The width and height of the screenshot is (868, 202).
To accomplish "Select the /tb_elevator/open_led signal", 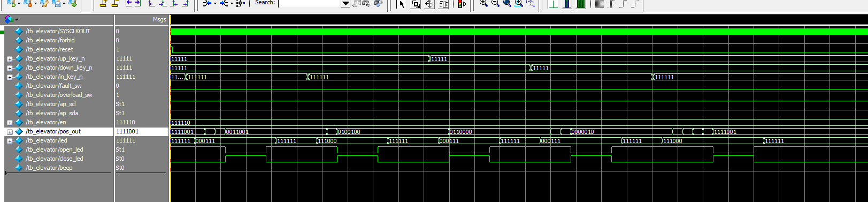I will (x=55, y=149).
